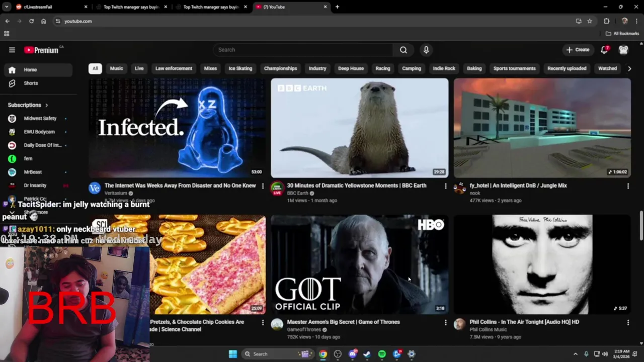Open the nook channel avatar
644x362 pixels.
click(459, 188)
